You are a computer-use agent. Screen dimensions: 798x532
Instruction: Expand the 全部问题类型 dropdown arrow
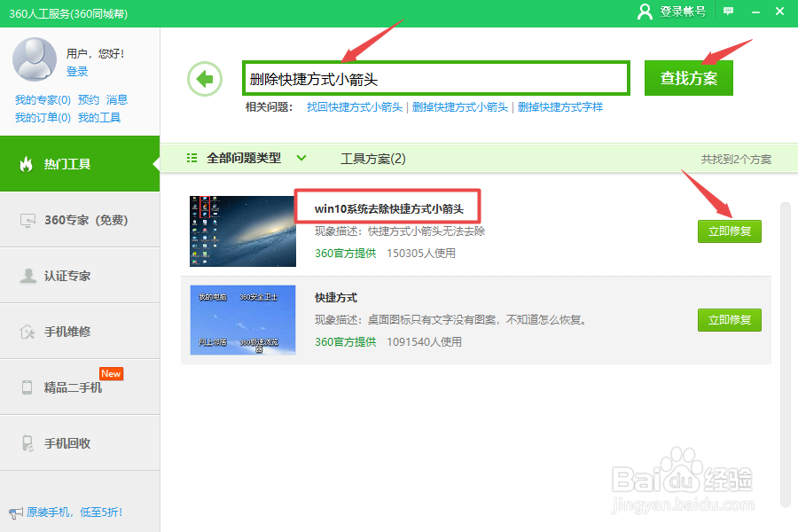(301, 159)
